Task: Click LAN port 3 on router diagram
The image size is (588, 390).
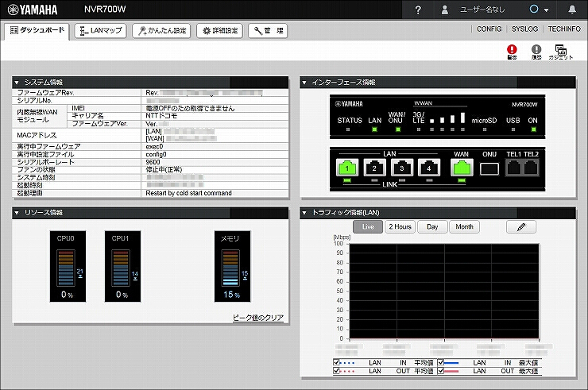Action: pos(401,168)
